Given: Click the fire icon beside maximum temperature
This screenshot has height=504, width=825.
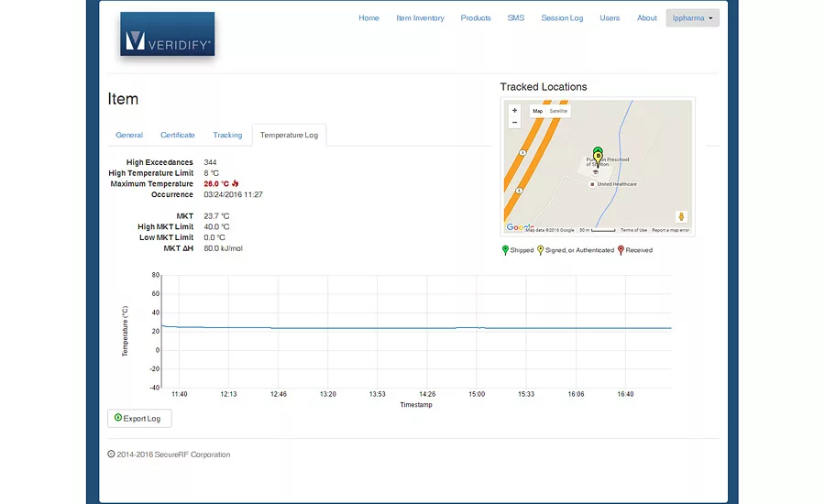Looking at the screenshot, I should pos(236,183).
